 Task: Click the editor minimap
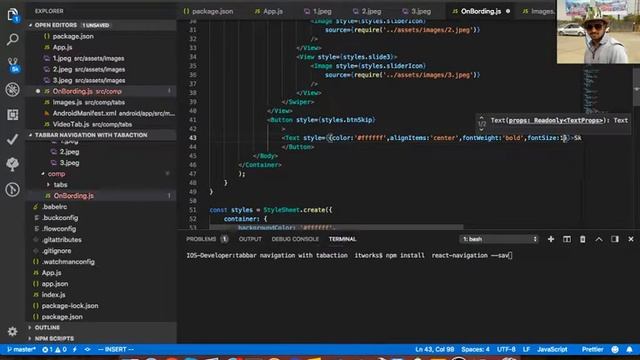(593, 92)
